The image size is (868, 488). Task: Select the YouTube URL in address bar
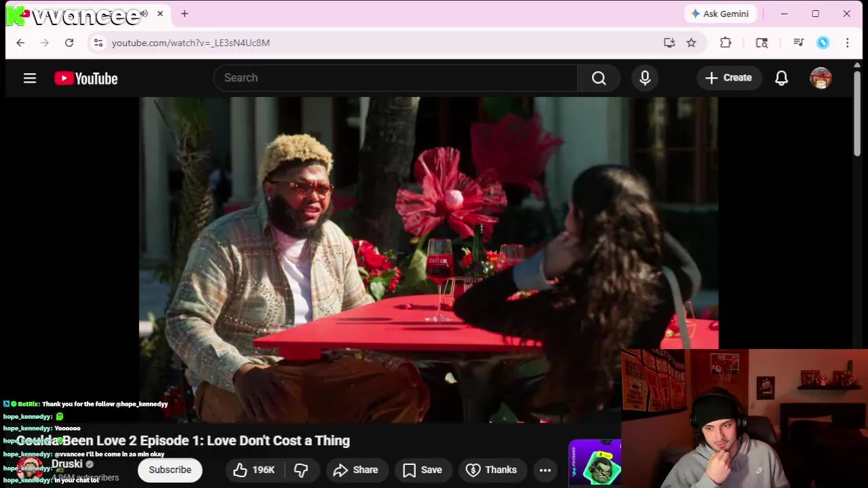191,43
